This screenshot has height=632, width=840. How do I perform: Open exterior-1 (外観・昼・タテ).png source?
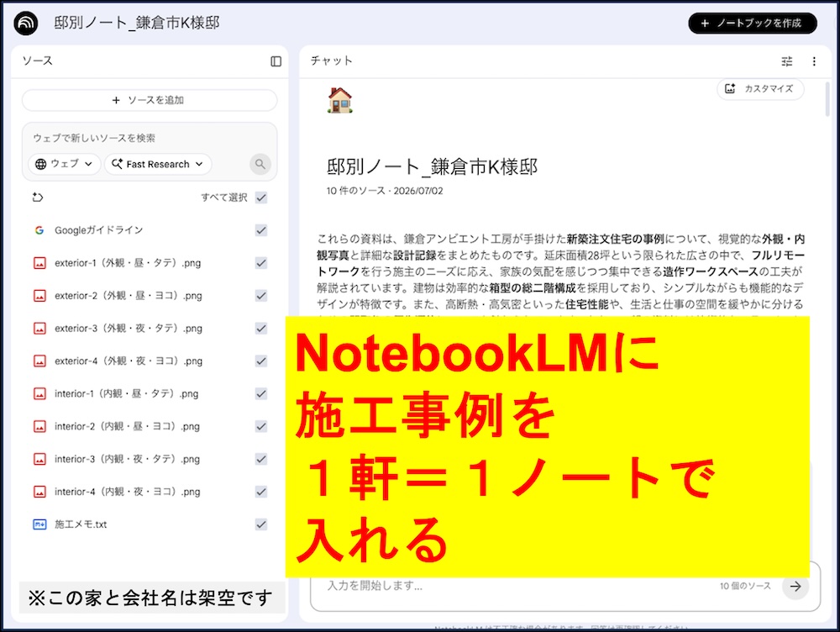(x=128, y=263)
